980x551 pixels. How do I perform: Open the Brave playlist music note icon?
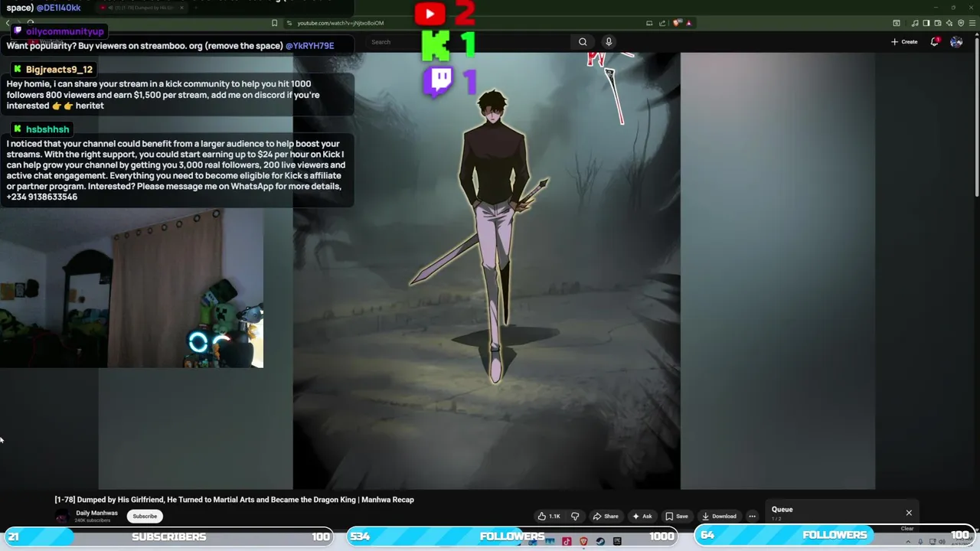click(915, 23)
